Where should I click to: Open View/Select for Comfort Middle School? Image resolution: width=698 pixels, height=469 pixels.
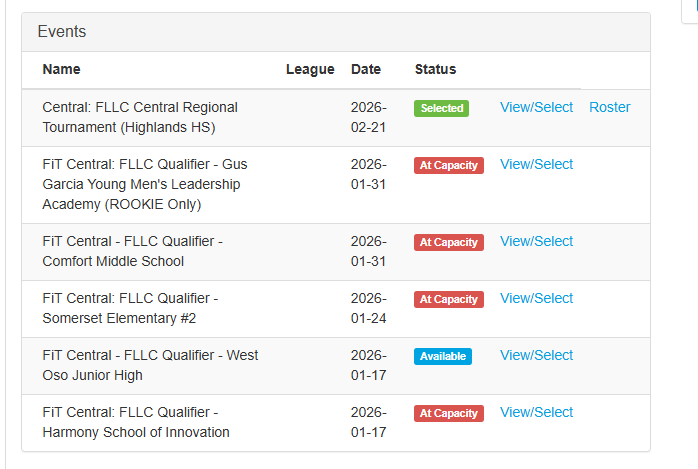(536, 241)
